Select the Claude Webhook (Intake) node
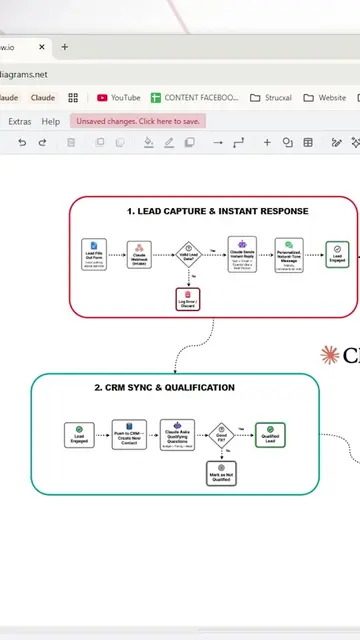This screenshot has height=640, width=360. click(x=139, y=255)
